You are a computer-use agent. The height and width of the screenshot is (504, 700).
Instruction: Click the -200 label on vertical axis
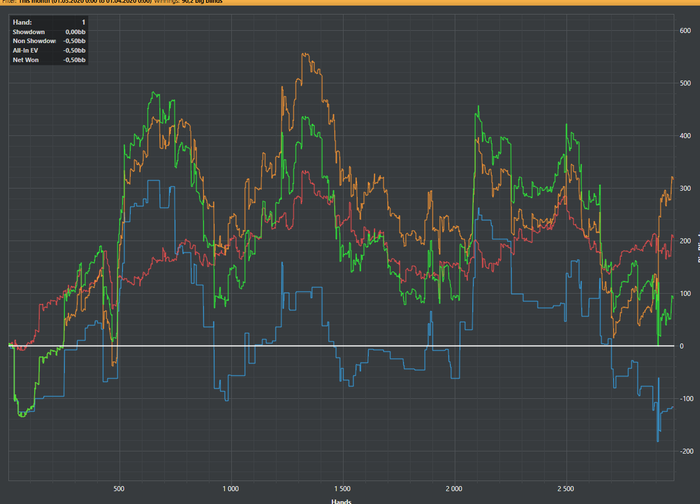pos(685,451)
